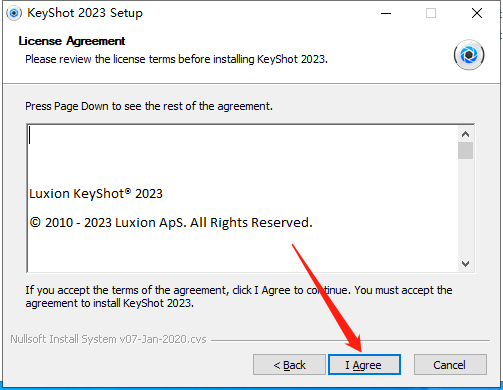
Task: Click the Luxion ApS copyright line
Action: (171, 222)
